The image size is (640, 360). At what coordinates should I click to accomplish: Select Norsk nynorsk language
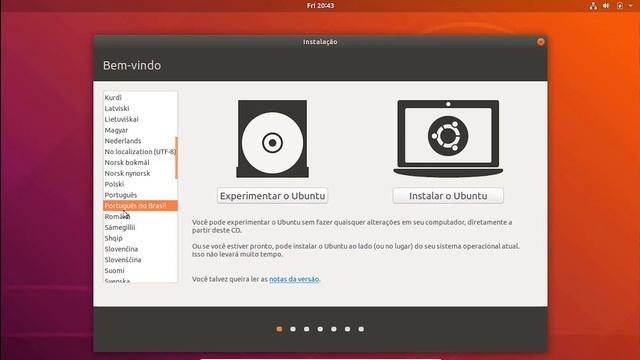coord(140,173)
